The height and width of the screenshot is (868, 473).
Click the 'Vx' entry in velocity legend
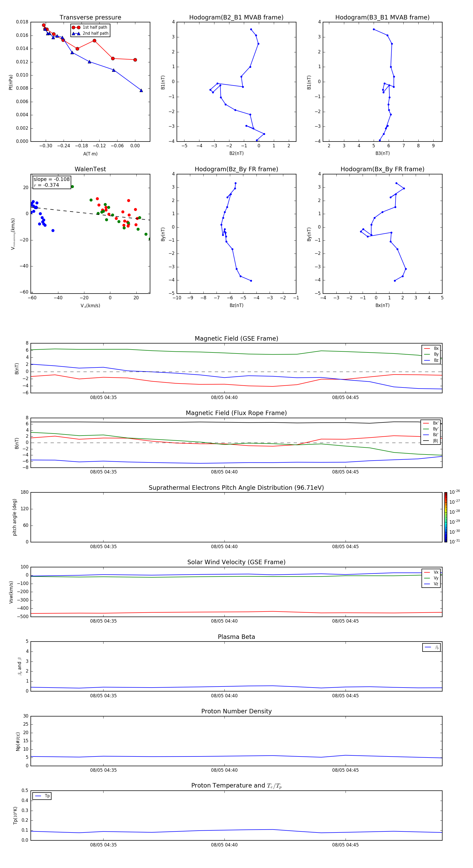pos(431,573)
